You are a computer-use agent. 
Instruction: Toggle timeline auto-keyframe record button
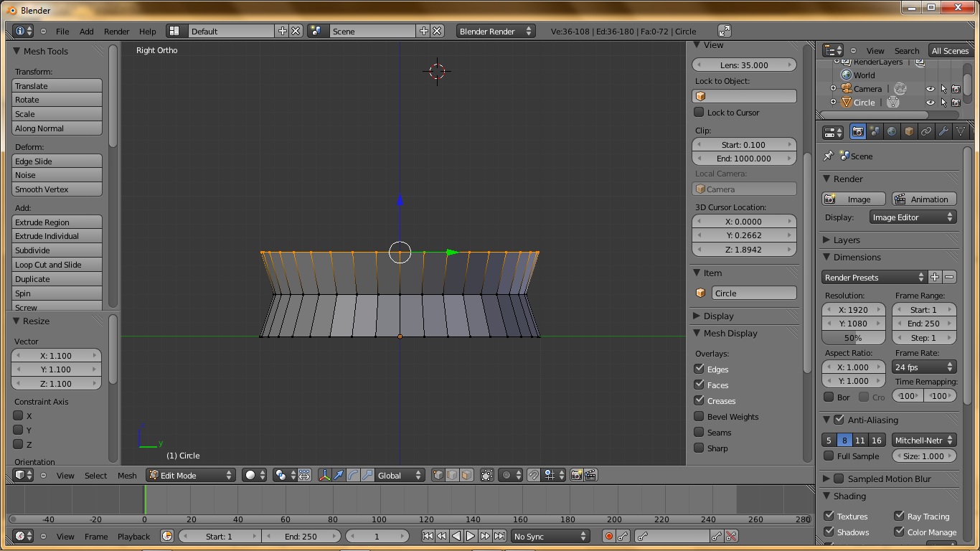coord(608,536)
